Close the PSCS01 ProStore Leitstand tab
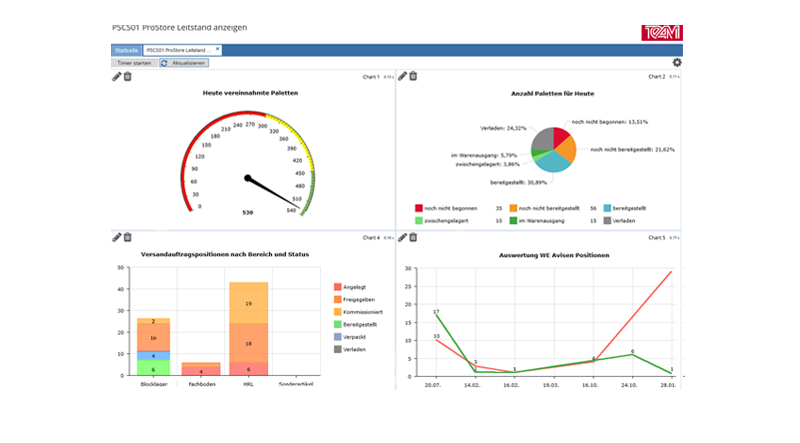This screenshot has width=800, height=443. [x=217, y=49]
